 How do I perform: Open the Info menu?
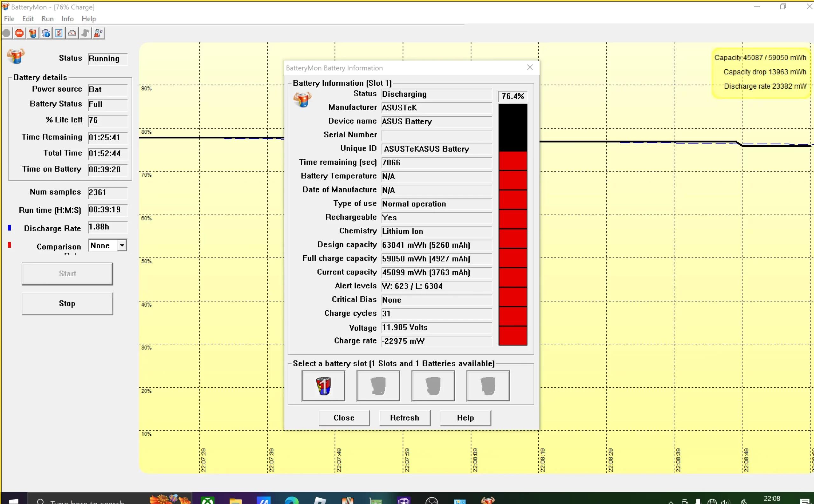point(68,19)
